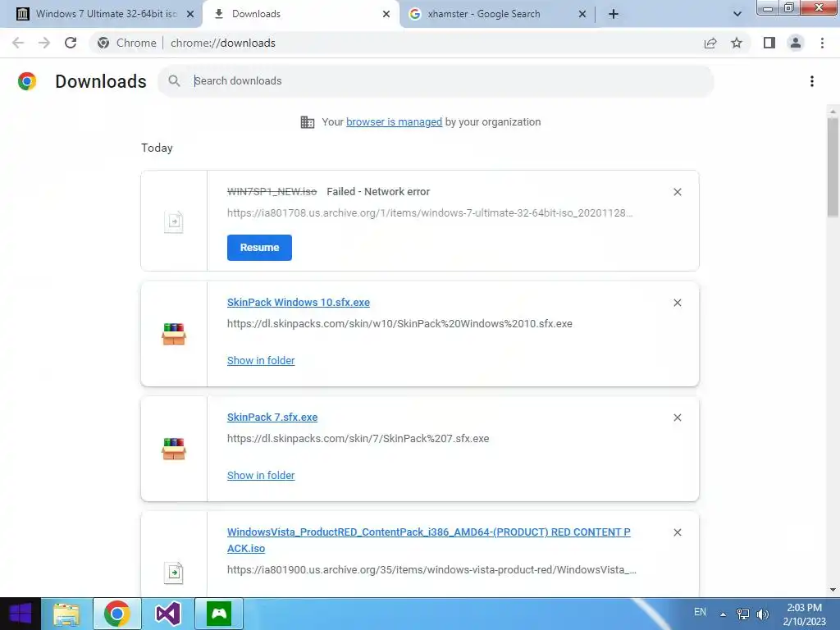The width and height of the screenshot is (840, 630).
Task: Click the page vertical scrollbar thumb
Action: [x=833, y=167]
